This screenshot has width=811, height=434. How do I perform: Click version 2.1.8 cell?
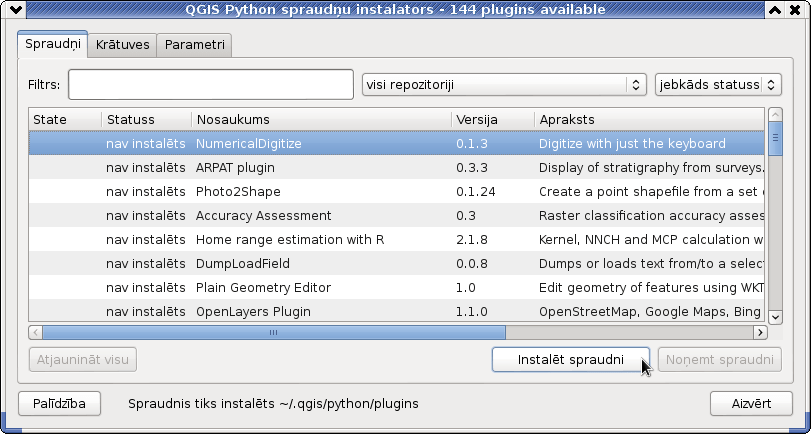click(472, 240)
